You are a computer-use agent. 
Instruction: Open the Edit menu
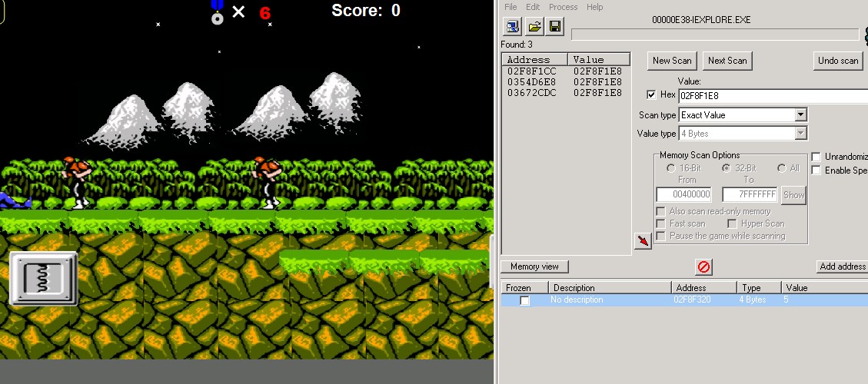[533, 7]
